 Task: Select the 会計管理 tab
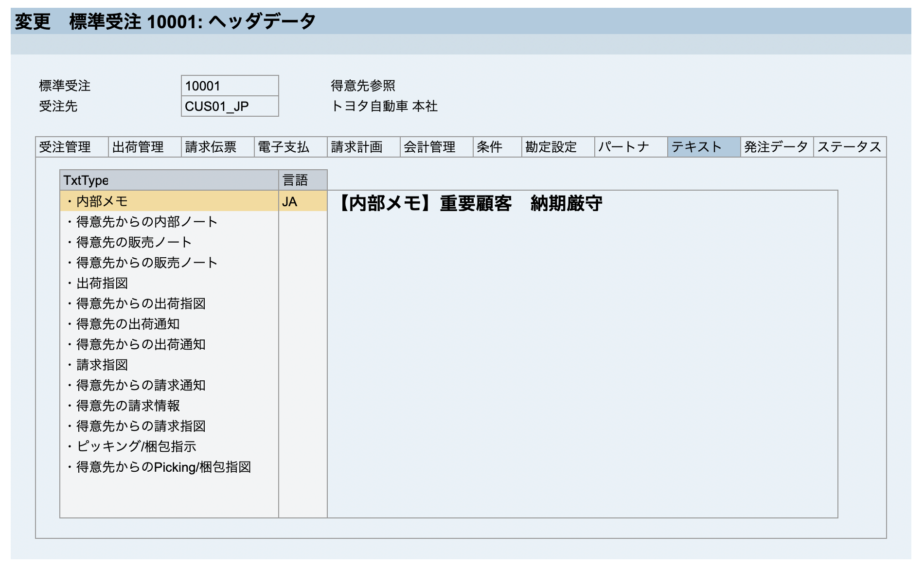pyautogui.click(x=430, y=147)
